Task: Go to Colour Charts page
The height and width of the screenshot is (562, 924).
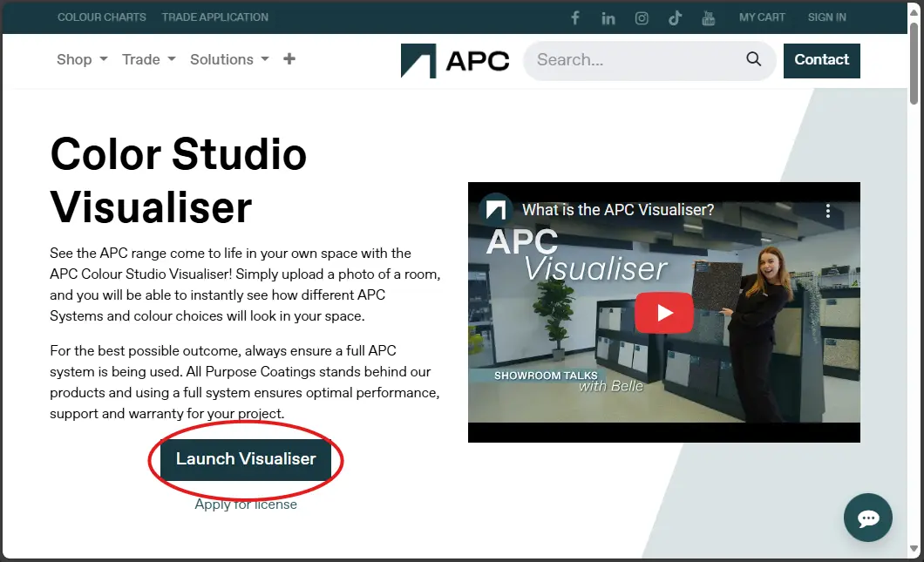Action: [x=102, y=17]
